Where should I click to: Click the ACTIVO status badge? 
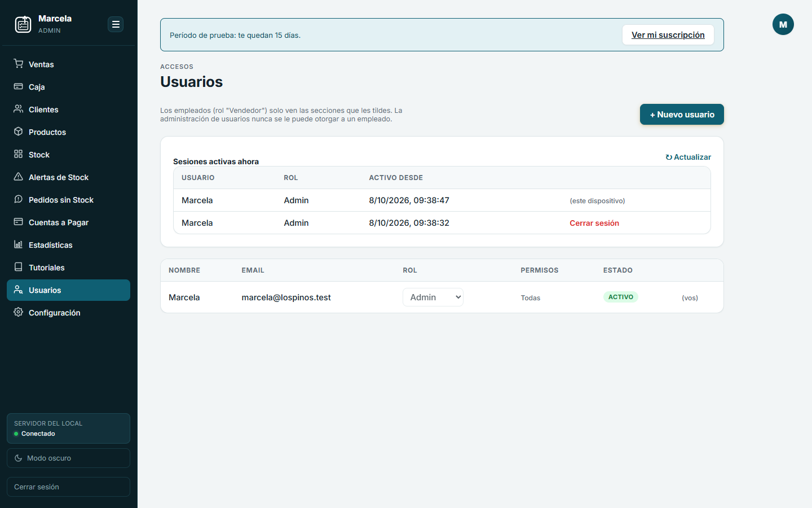point(621,297)
